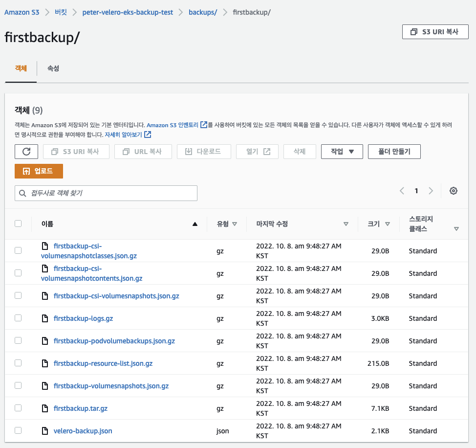Screen dimensions: 476x448
Task: Click file icon of firstbackup-resource-list.json.gz
Action: [x=45, y=363]
